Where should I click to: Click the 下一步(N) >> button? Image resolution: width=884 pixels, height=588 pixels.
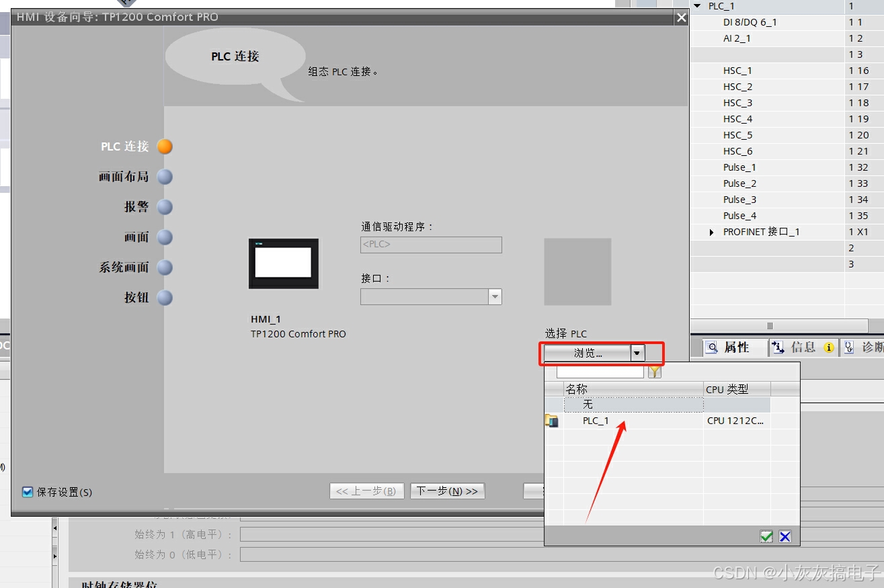point(447,491)
